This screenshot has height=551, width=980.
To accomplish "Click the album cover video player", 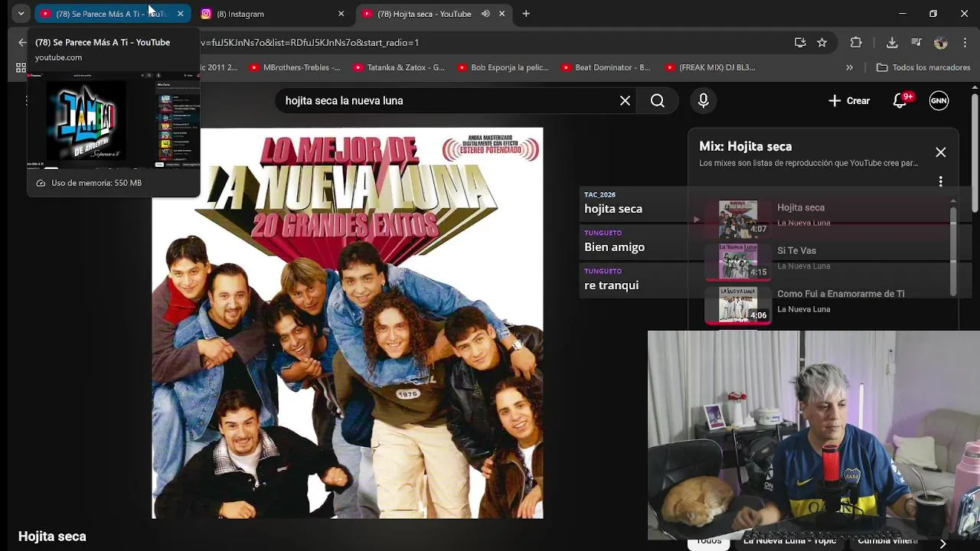I will 348,323.
